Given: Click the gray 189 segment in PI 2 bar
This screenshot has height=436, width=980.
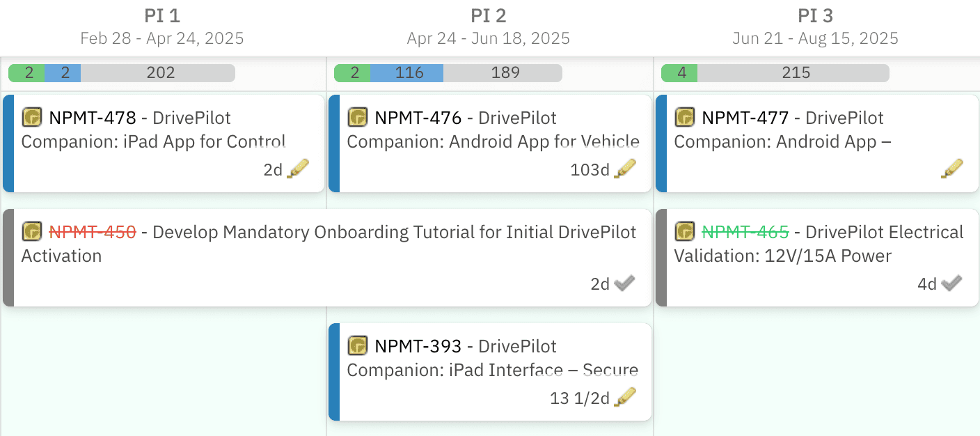Looking at the screenshot, I should point(503,72).
